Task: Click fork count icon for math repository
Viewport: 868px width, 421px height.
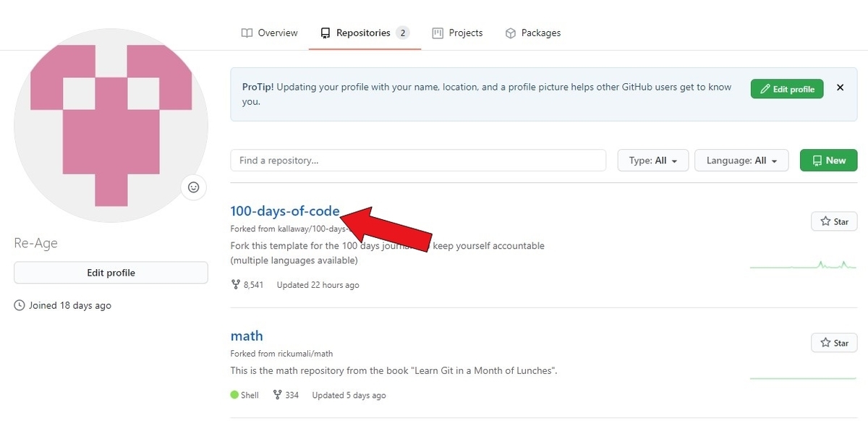Action: 277,395
